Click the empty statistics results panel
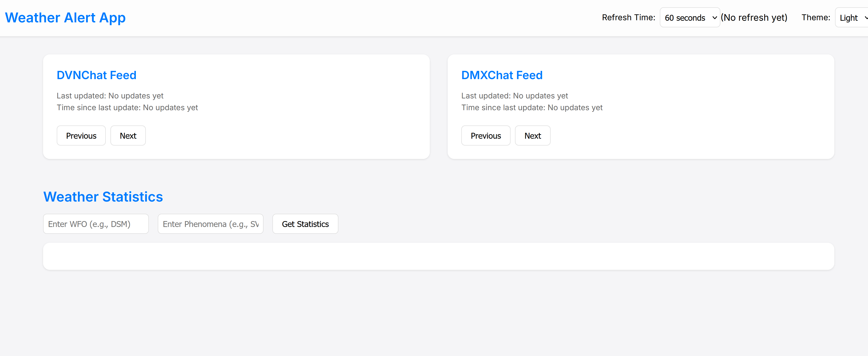 (x=438, y=256)
